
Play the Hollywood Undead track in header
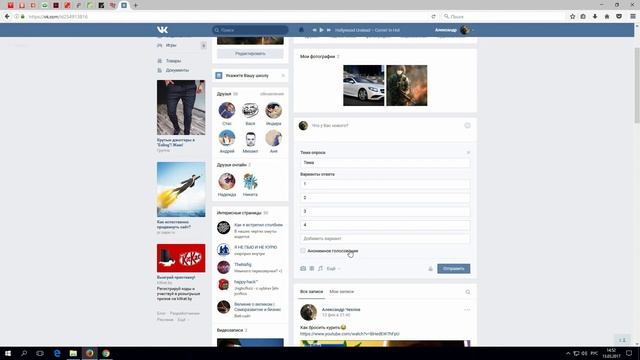322,30
